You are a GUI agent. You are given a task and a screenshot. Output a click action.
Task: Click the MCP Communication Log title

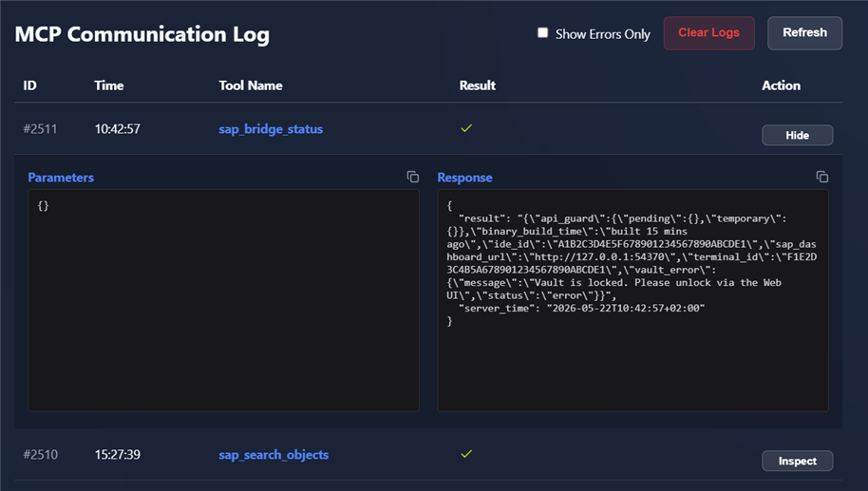pyautogui.click(x=142, y=34)
